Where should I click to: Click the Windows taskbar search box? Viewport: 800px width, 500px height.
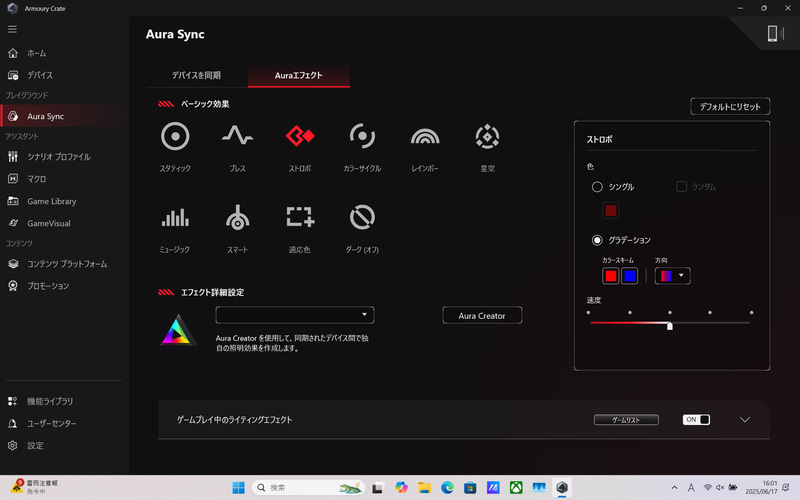tap(308, 488)
